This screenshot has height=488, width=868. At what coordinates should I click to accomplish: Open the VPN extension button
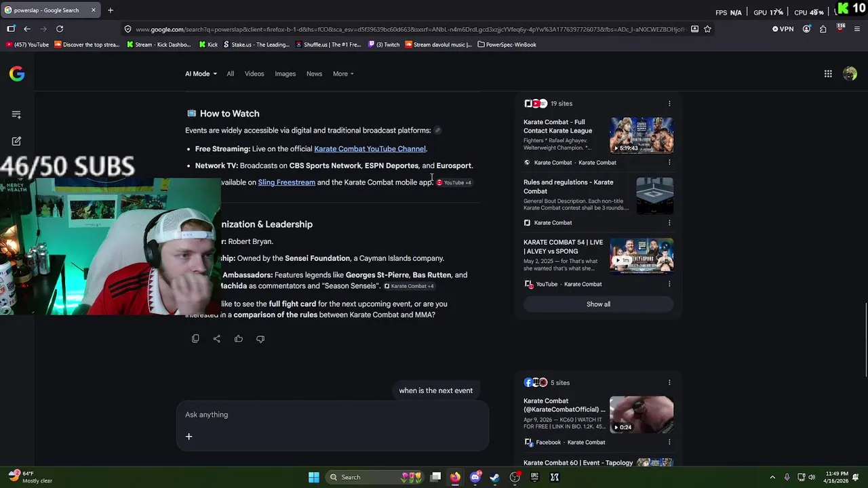pos(783,29)
